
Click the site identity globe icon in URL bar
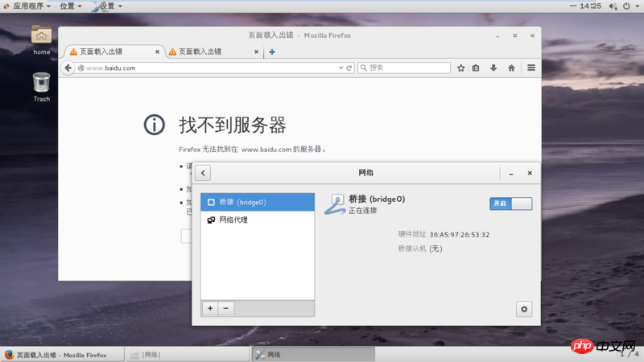pyautogui.click(x=81, y=68)
